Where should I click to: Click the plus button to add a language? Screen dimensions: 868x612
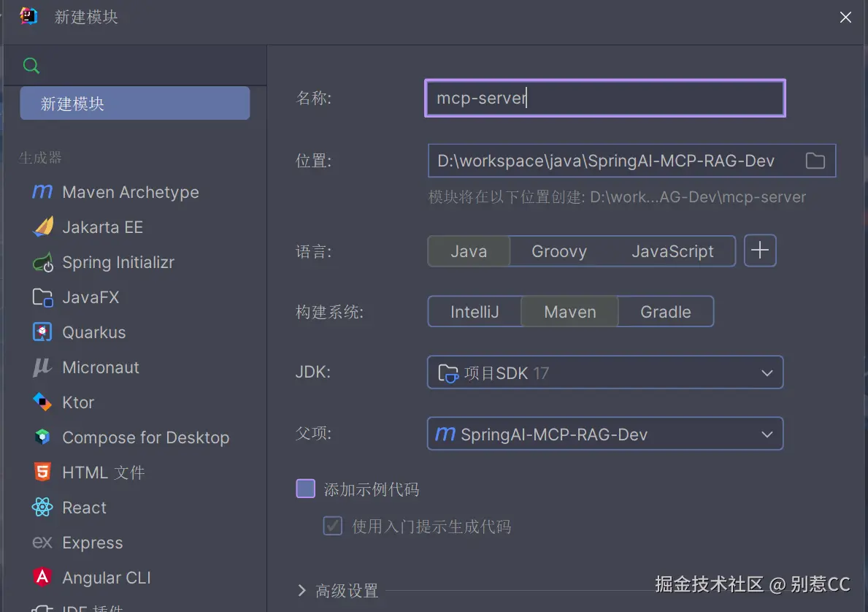[x=760, y=250]
